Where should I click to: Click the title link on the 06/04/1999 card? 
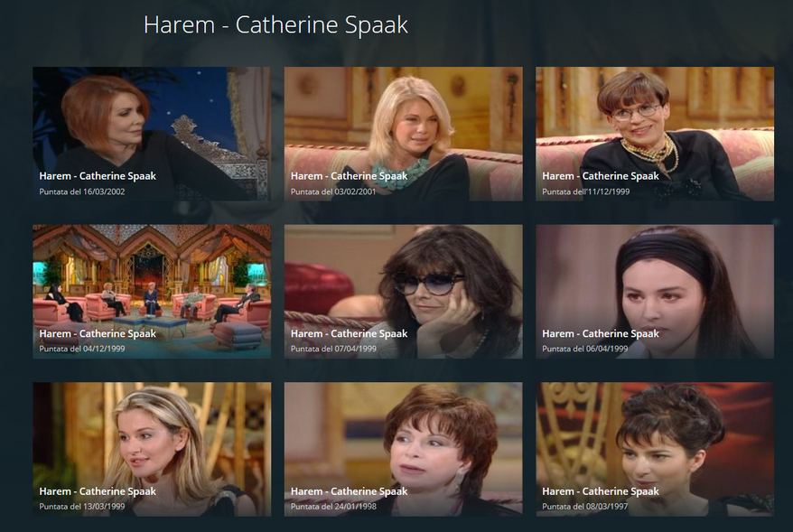601,334
